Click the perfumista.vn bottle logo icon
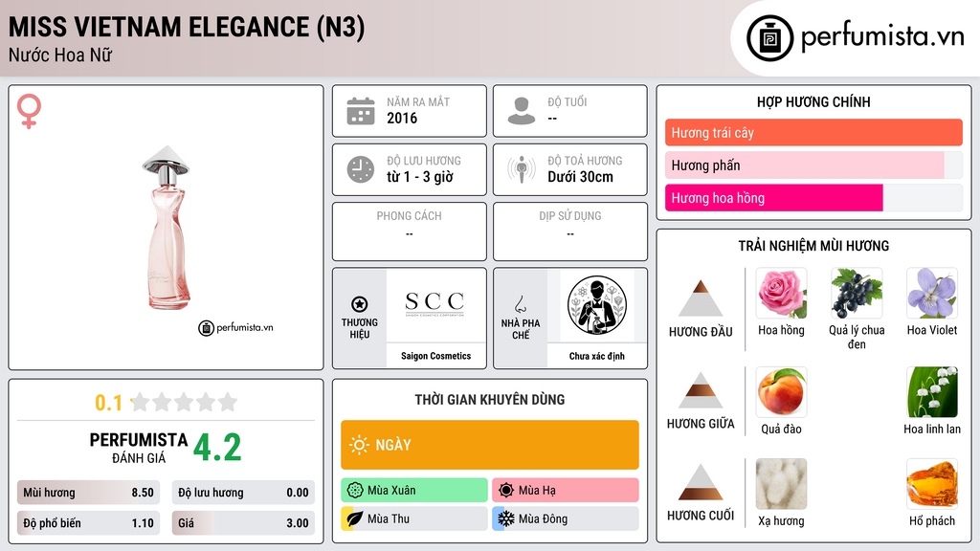 pyautogui.click(x=769, y=38)
